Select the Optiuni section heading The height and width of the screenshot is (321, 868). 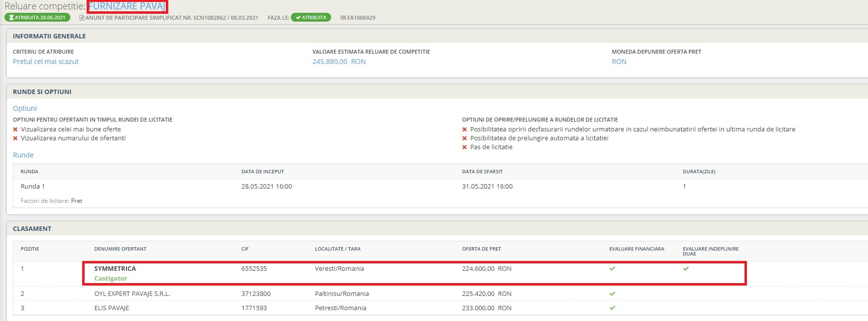[x=25, y=108]
